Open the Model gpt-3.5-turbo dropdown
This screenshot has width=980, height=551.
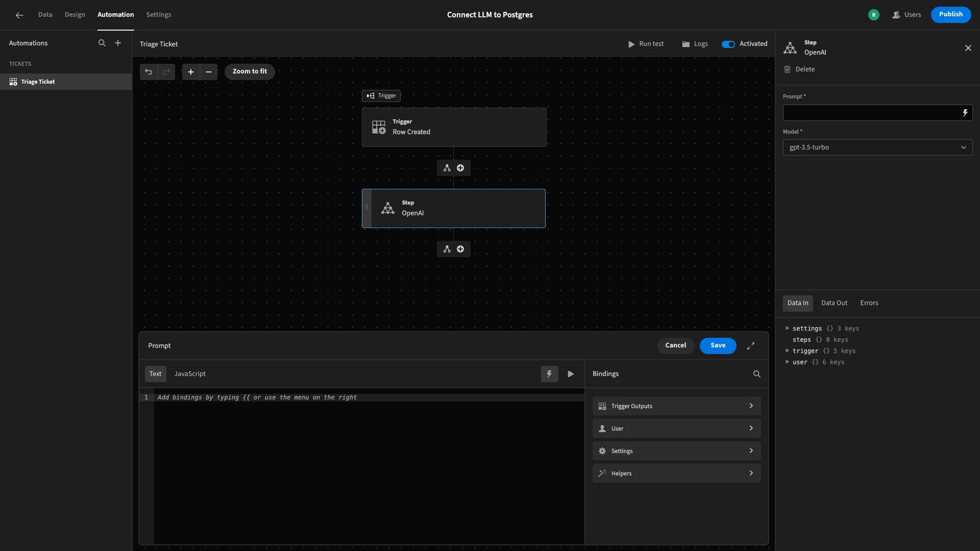click(x=877, y=147)
